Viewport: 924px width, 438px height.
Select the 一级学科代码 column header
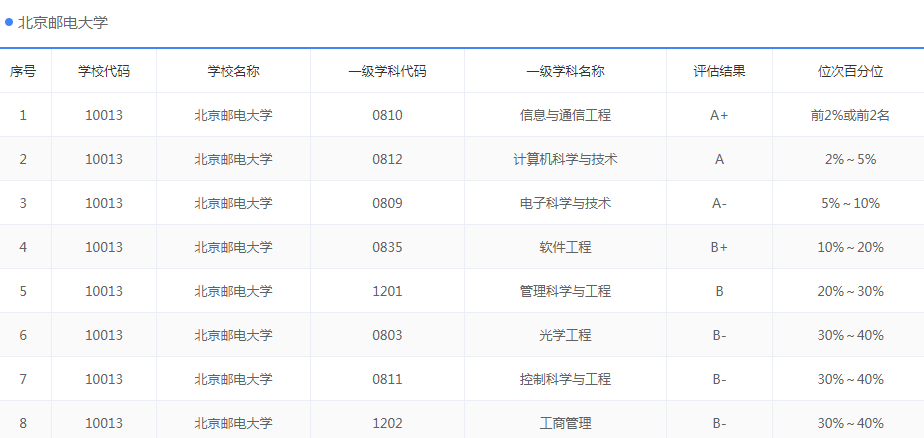[x=387, y=71]
